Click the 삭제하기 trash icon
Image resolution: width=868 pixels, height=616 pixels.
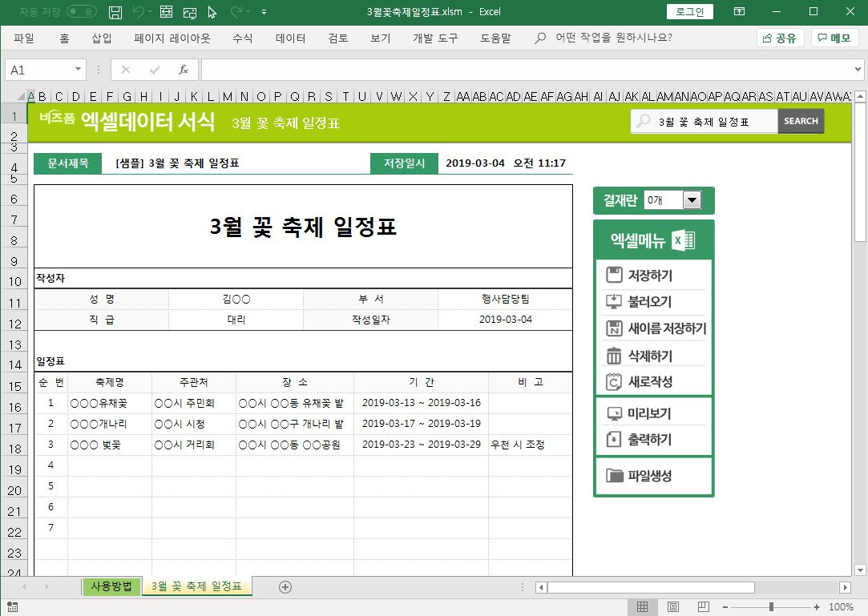[615, 356]
